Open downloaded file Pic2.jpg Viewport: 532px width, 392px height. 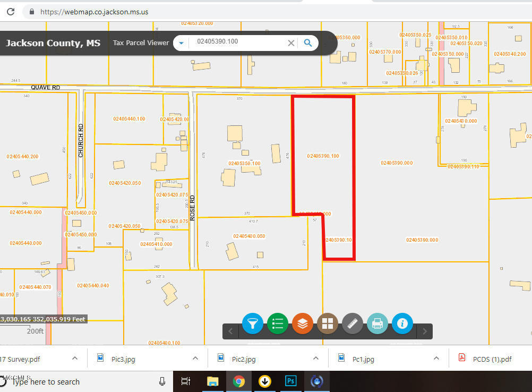[x=244, y=359]
